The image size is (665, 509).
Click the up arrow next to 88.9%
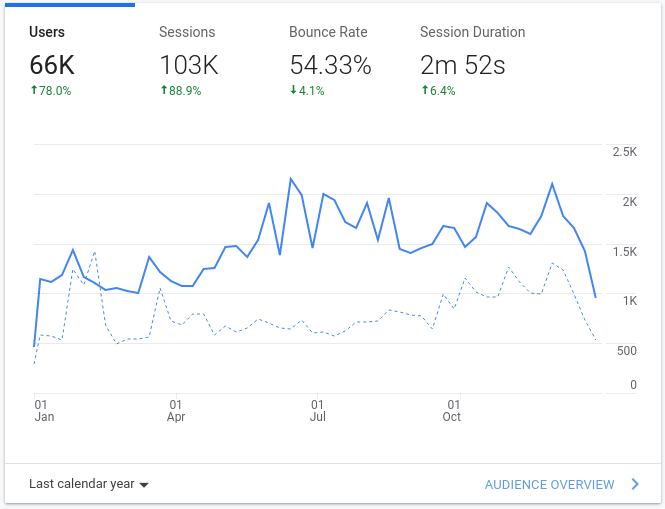click(164, 91)
